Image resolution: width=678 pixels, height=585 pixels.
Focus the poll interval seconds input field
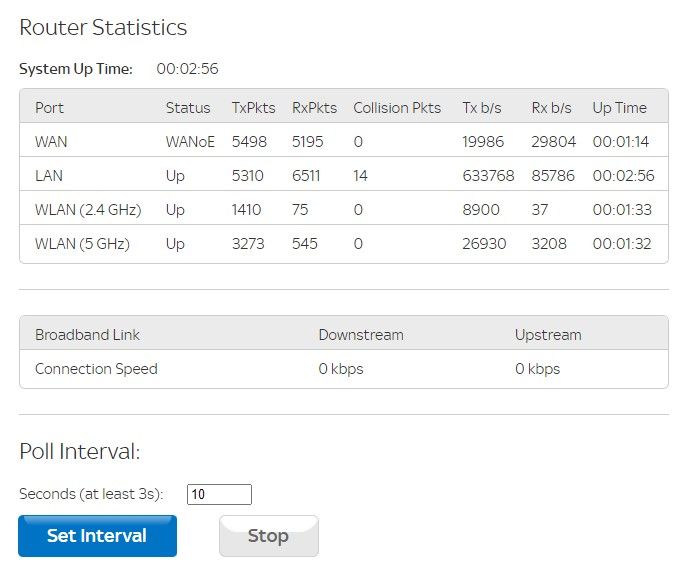tap(219, 494)
